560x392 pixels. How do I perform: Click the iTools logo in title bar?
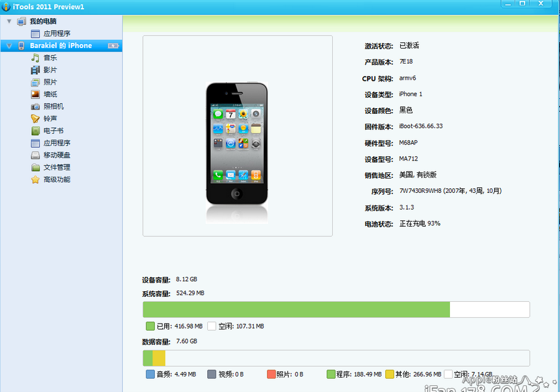click(x=6, y=6)
